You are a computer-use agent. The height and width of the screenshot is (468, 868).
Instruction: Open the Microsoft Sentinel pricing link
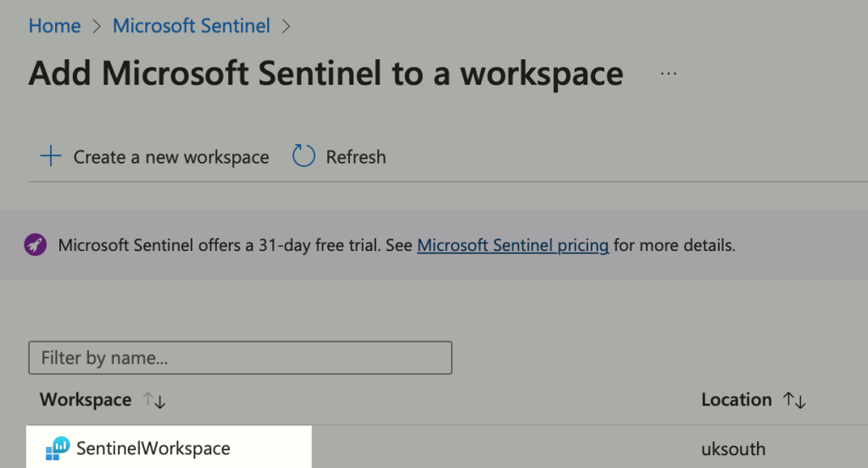(513, 246)
